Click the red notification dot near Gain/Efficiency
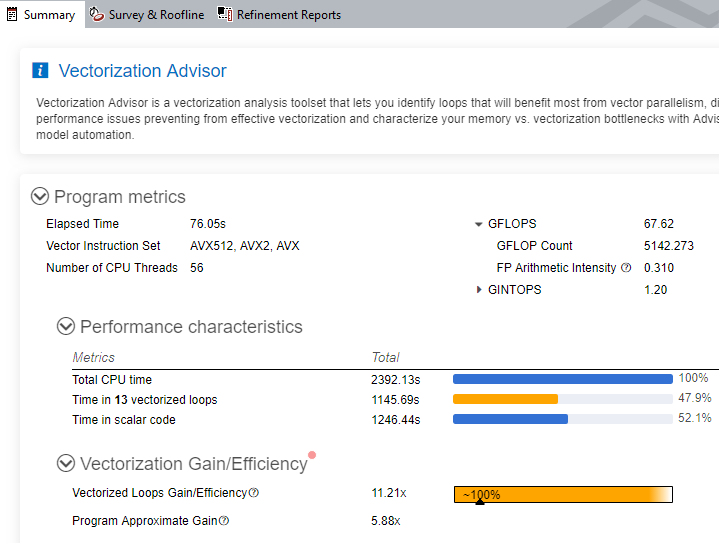Screen dimensions: 719x543 (x=312, y=455)
